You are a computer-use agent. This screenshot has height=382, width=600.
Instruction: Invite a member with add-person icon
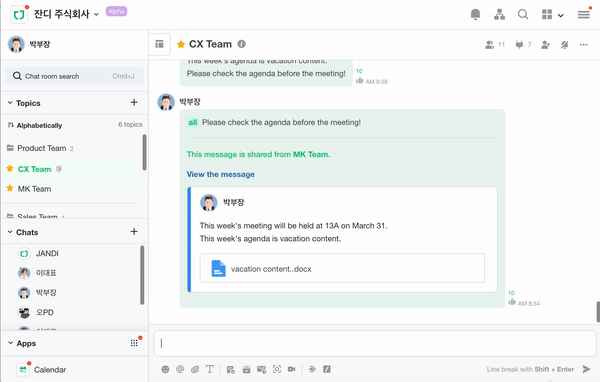tap(546, 45)
